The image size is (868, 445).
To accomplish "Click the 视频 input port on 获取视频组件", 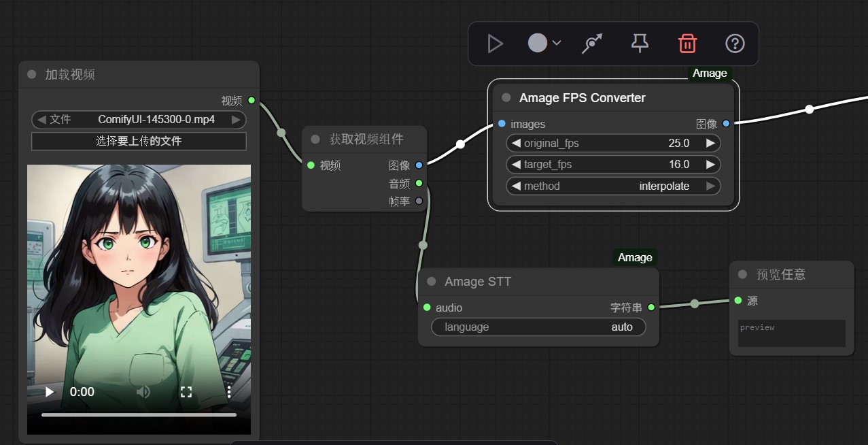I will click(311, 165).
